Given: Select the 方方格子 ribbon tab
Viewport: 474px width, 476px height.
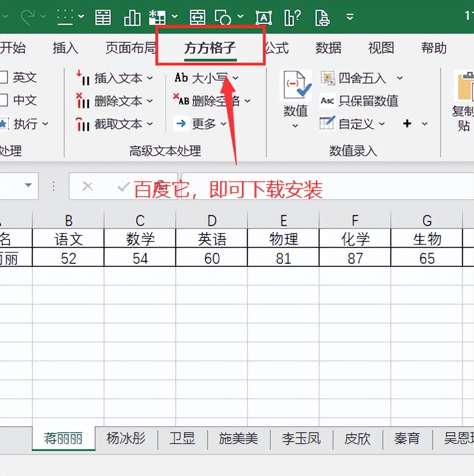Looking at the screenshot, I should pyautogui.click(x=210, y=48).
